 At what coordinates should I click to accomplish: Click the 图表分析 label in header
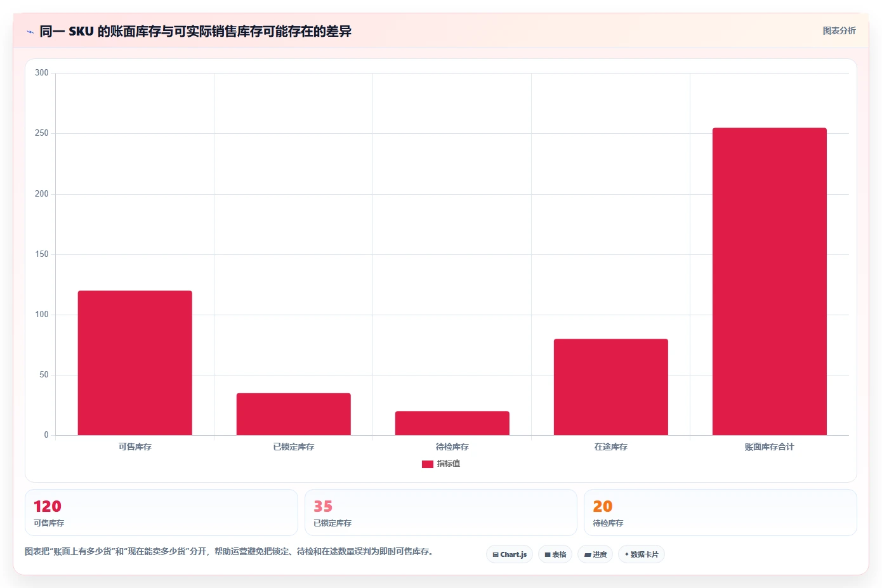(x=839, y=30)
